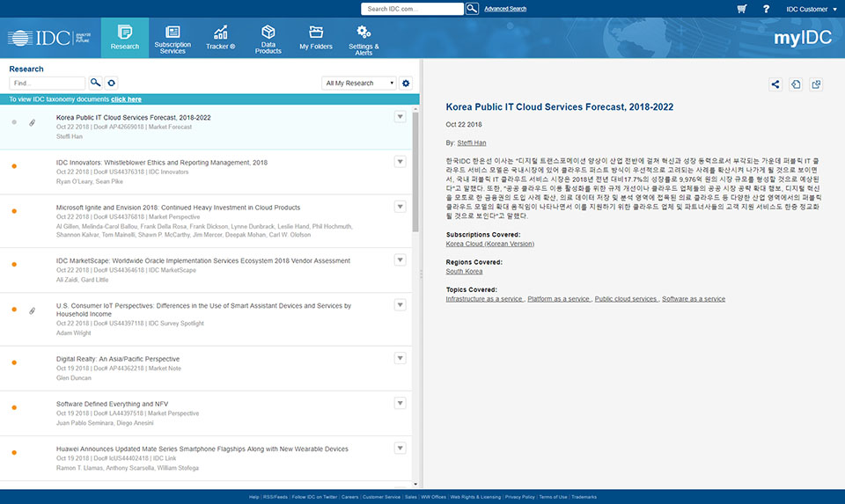The image size is (845, 504).
Task: Click the help question mark icon
Action: tap(766, 9)
